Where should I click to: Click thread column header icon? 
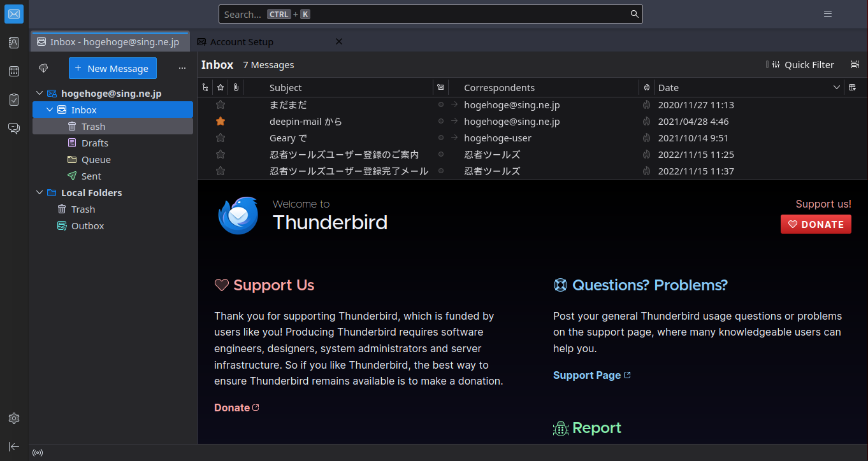click(205, 87)
